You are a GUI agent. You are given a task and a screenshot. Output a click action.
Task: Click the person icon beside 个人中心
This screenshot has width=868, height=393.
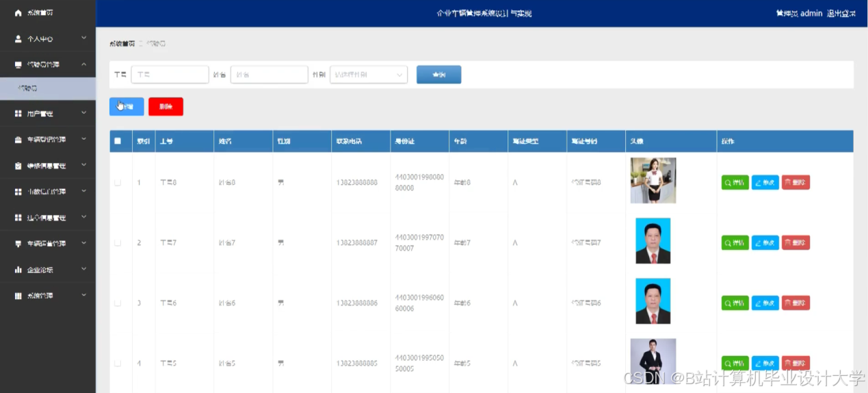pyautogui.click(x=18, y=39)
